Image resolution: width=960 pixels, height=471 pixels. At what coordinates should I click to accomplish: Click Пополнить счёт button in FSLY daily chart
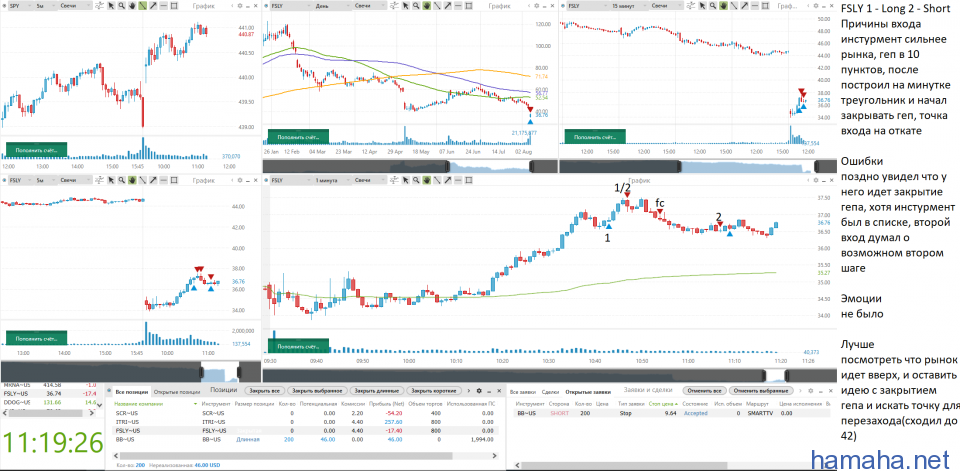[x=298, y=137]
